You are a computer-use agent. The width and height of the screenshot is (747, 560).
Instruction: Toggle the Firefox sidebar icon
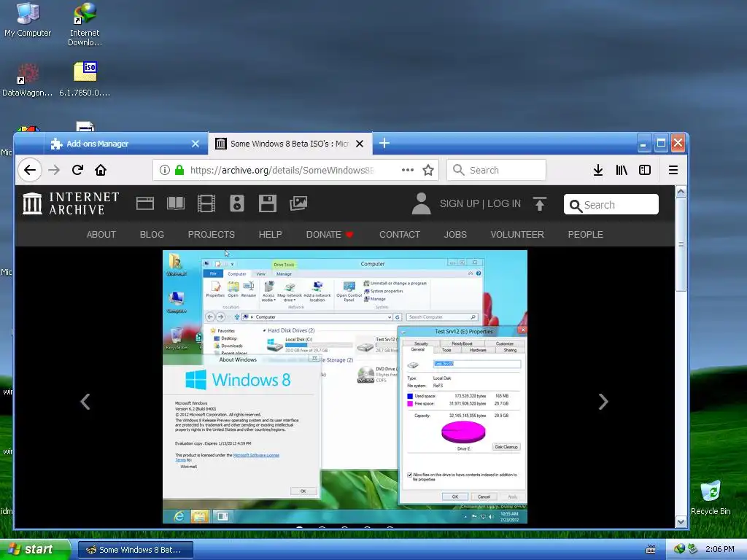pos(645,170)
